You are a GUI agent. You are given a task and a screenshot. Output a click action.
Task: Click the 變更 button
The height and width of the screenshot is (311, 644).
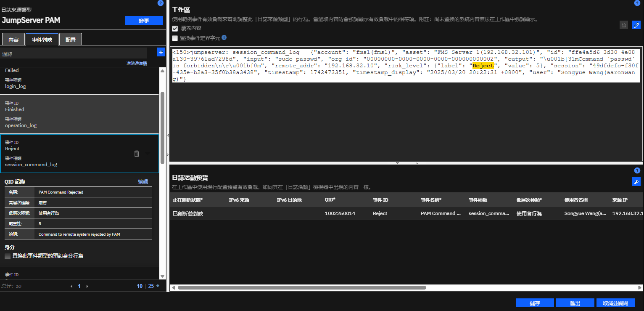tap(144, 21)
